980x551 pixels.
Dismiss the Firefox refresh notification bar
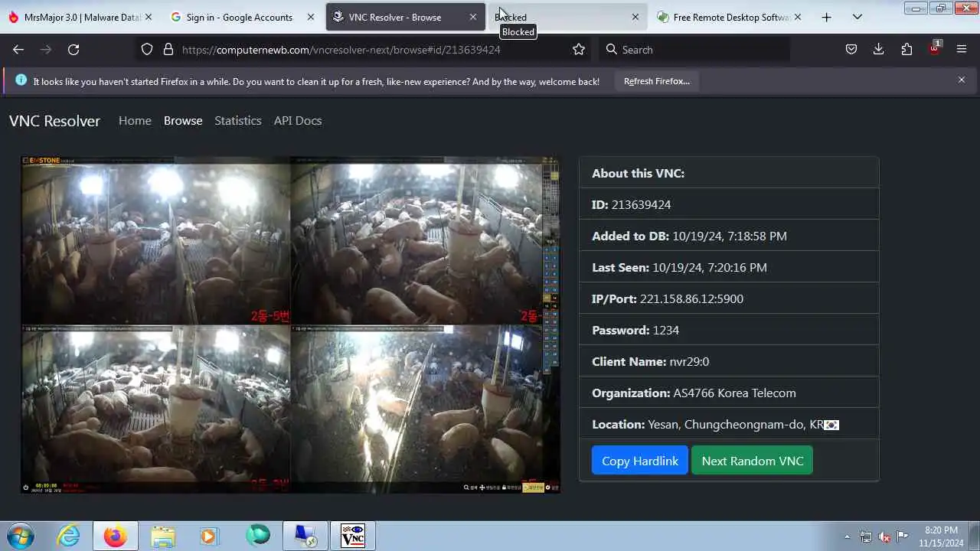coord(962,80)
